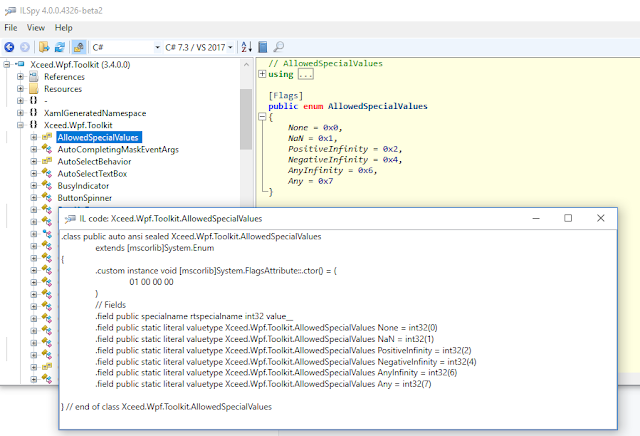The height and width of the screenshot is (436, 640).
Task: Select BusyIndicator in the tree
Action: click(83, 186)
